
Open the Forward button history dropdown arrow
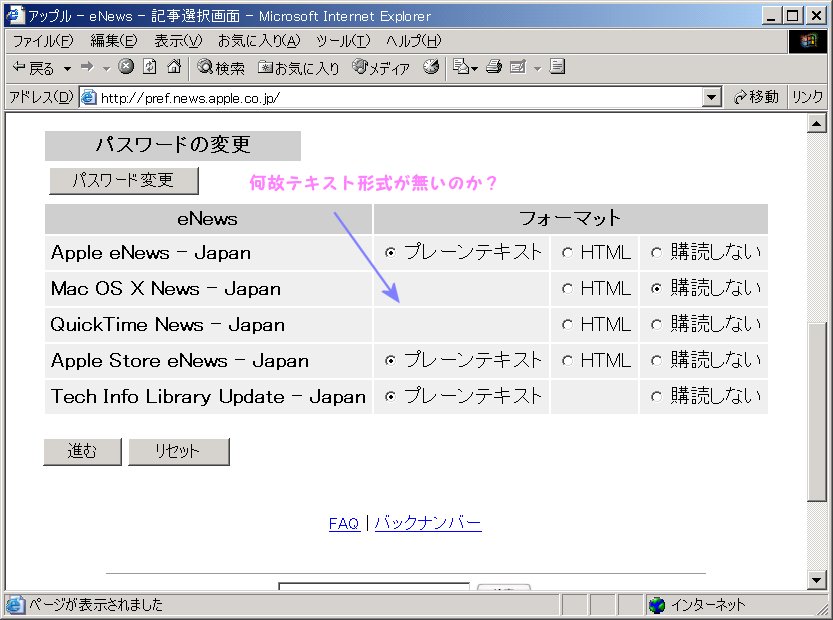pos(106,69)
